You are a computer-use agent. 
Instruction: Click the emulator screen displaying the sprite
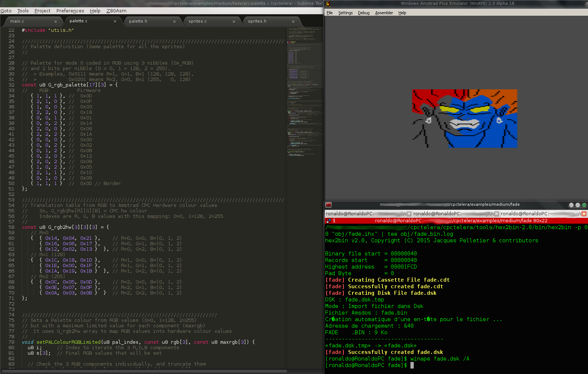(x=465, y=119)
